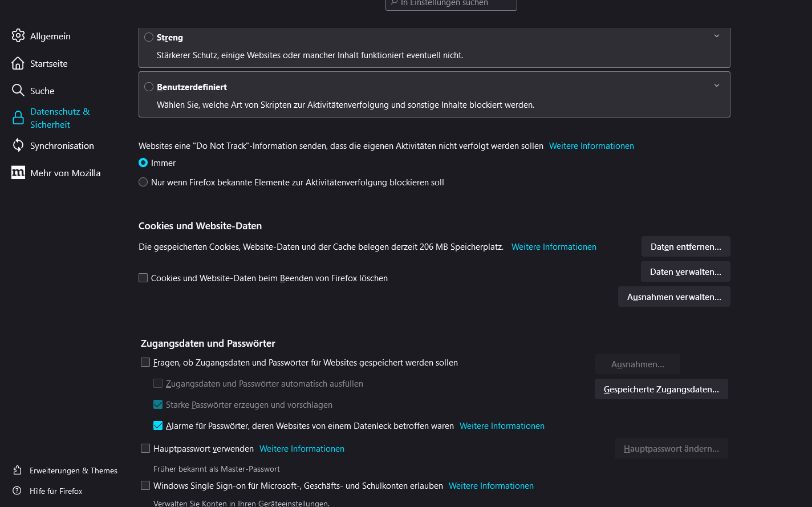
Task: Expand the Streng section chevron
Action: click(x=717, y=36)
